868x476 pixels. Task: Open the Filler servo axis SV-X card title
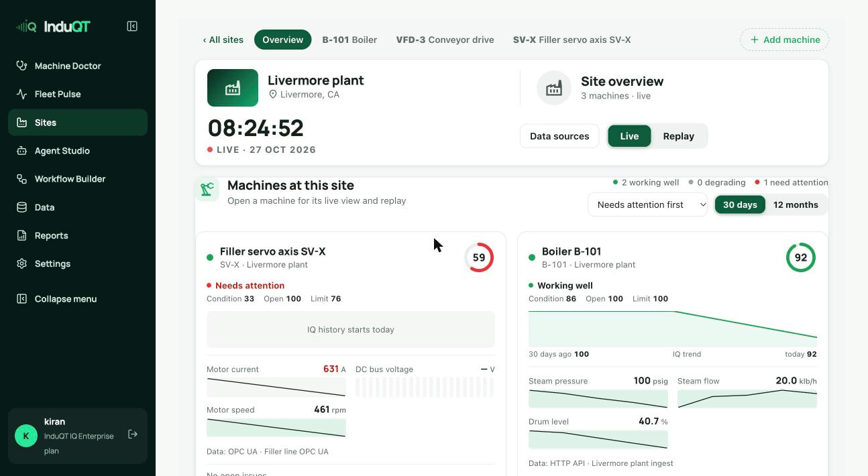(272, 251)
